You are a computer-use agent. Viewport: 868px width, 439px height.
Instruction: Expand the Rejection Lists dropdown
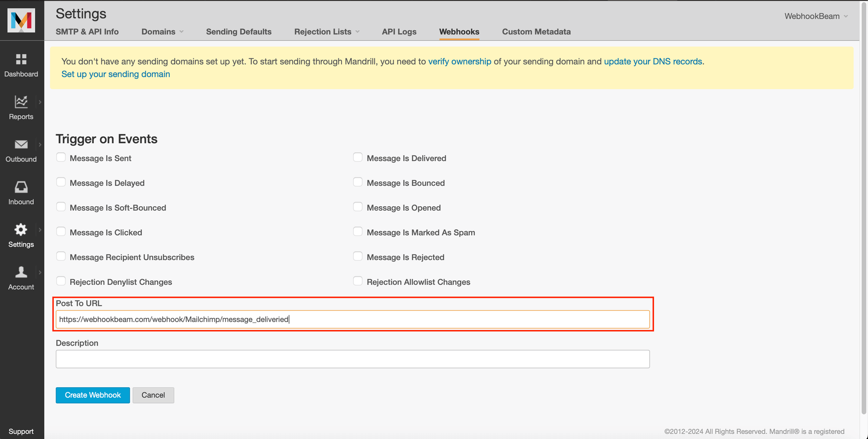[x=326, y=32]
